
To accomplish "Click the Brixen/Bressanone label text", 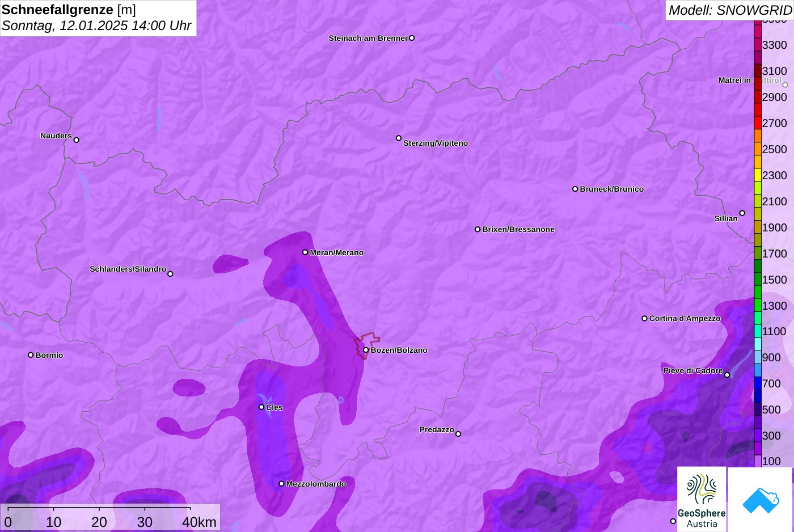I will [518, 229].
